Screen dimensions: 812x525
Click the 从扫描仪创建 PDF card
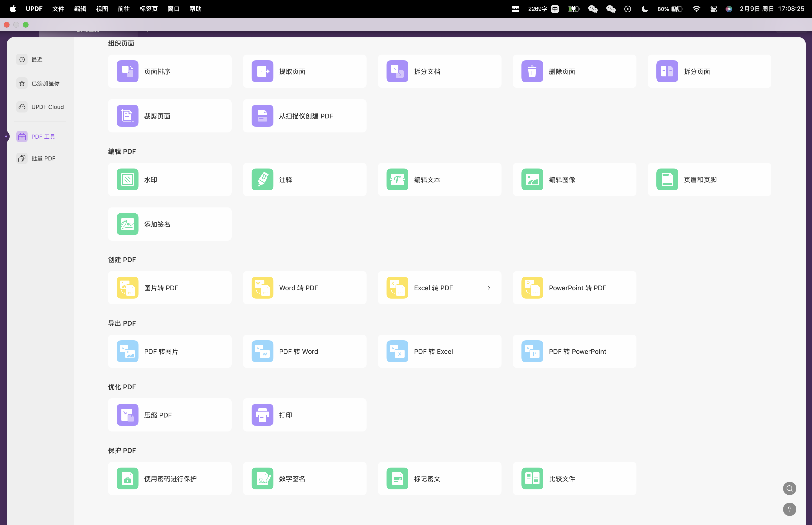[304, 116]
